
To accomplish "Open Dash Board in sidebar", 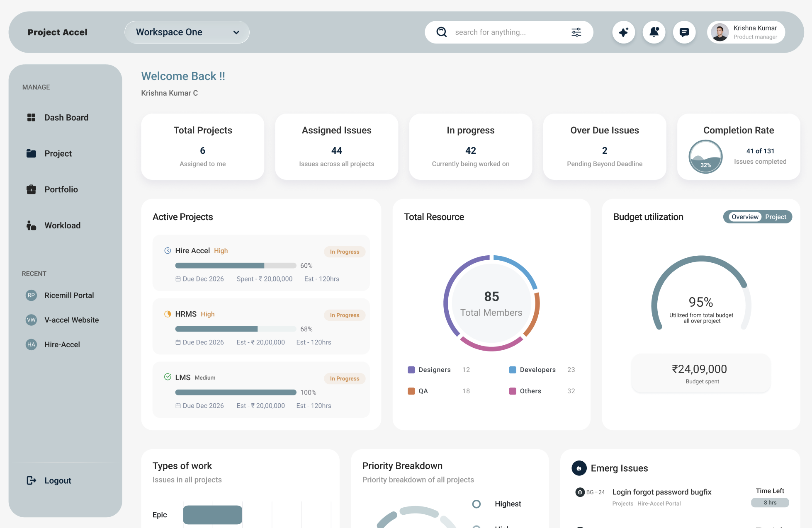I will pos(66,118).
